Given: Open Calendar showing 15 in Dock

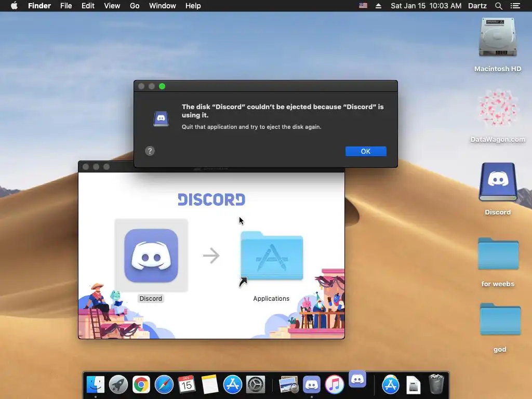Looking at the screenshot, I should pos(187,385).
